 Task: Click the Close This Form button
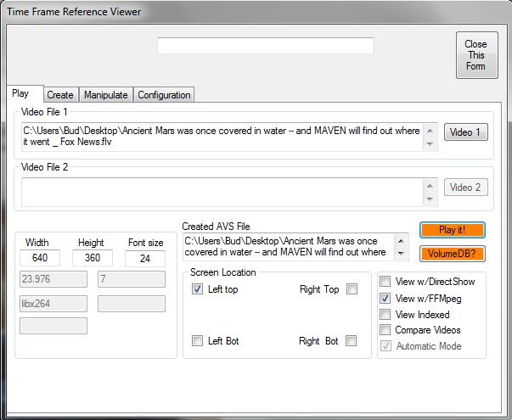(475, 55)
